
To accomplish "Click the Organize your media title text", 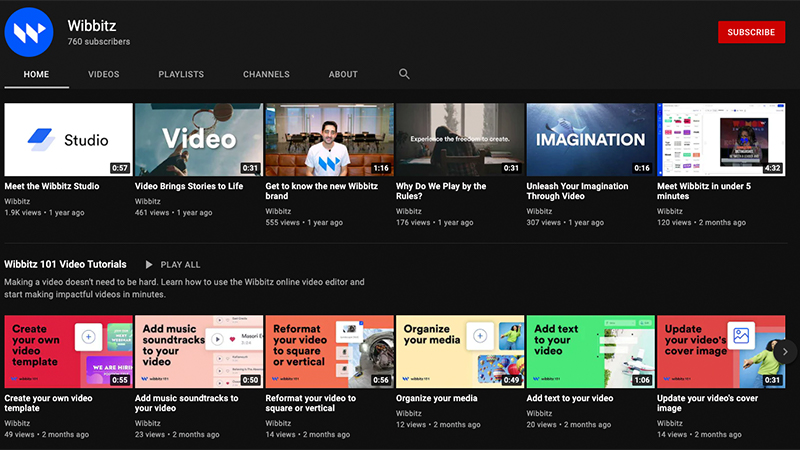I will pyautogui.click(x=437, y=398).
